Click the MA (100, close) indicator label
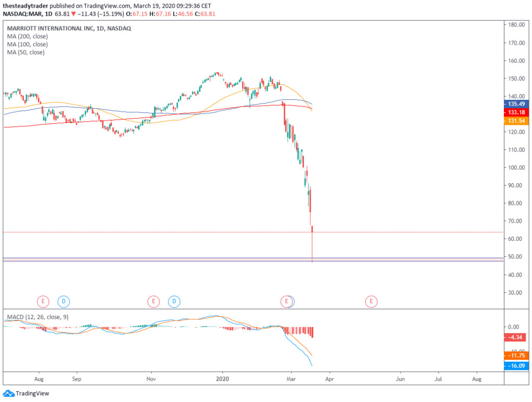Image resolution: width=532 pixels, height=402 pixels. (28, 45)
